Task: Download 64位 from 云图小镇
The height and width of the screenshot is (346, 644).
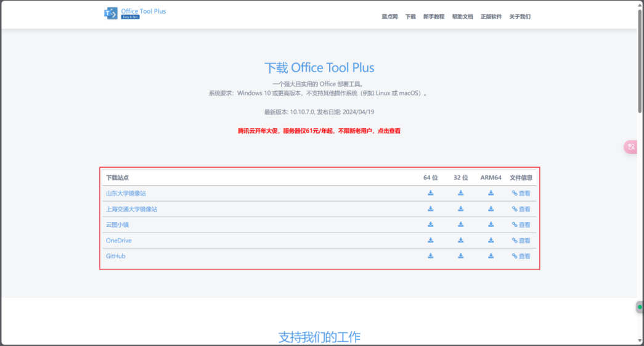Action: (430, 224)
